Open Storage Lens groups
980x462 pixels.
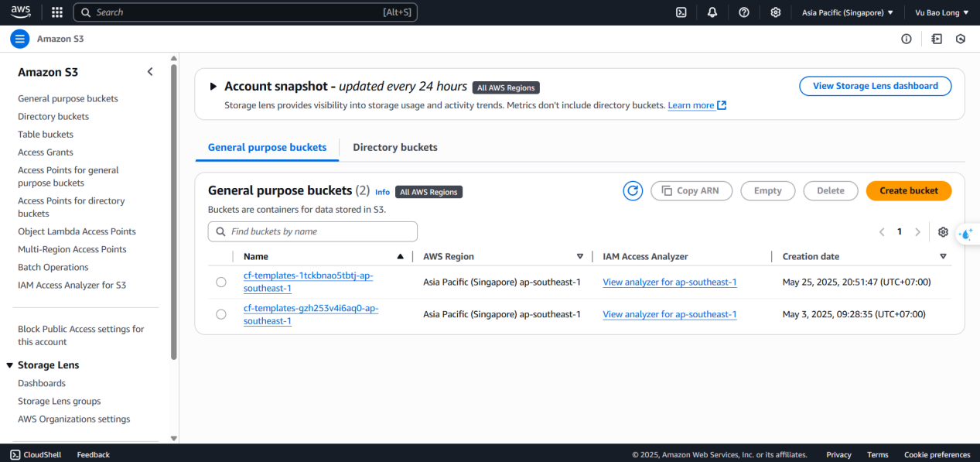[x=60, y=401]
